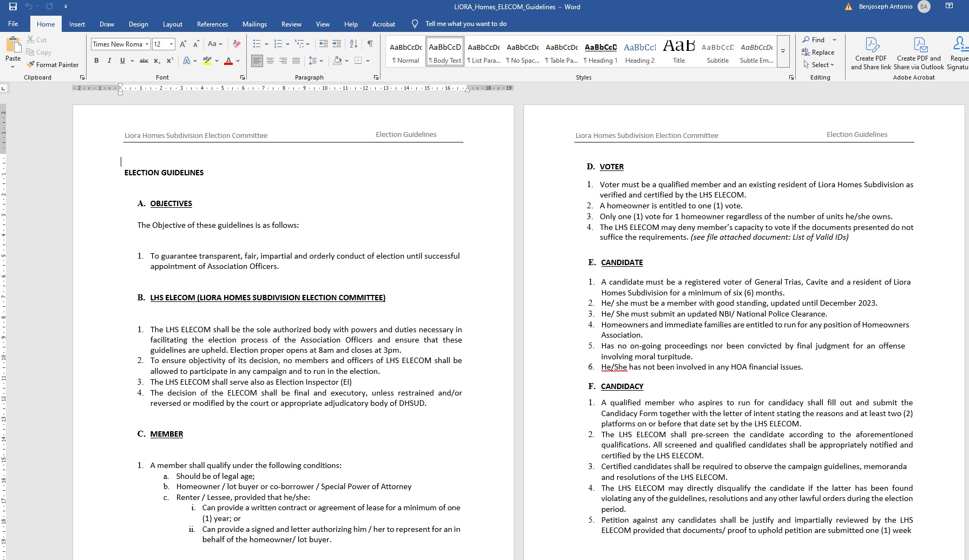Activate the Format Painter brush
969x560 pixels.
point(53,64)
